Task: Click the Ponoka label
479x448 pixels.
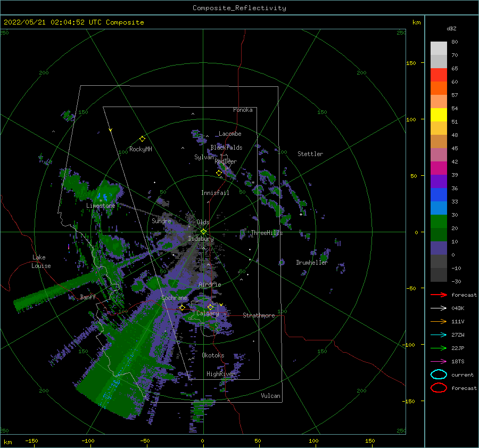Action: pyautogui.click(x=243, y=110)
